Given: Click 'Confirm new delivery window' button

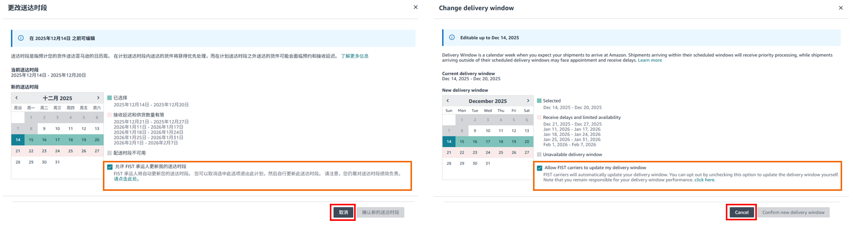Looking at the screenshot, I should pyautogui.click(x=793, y=213).
